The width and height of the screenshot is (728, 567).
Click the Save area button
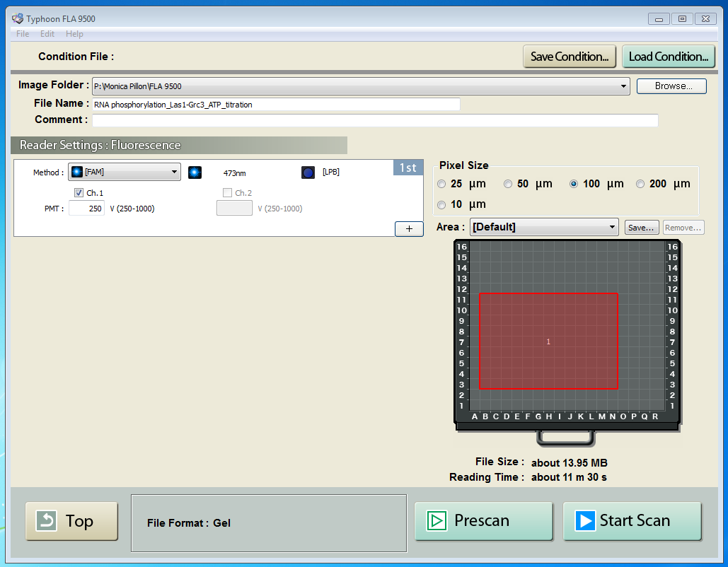(x=642, y=228)
